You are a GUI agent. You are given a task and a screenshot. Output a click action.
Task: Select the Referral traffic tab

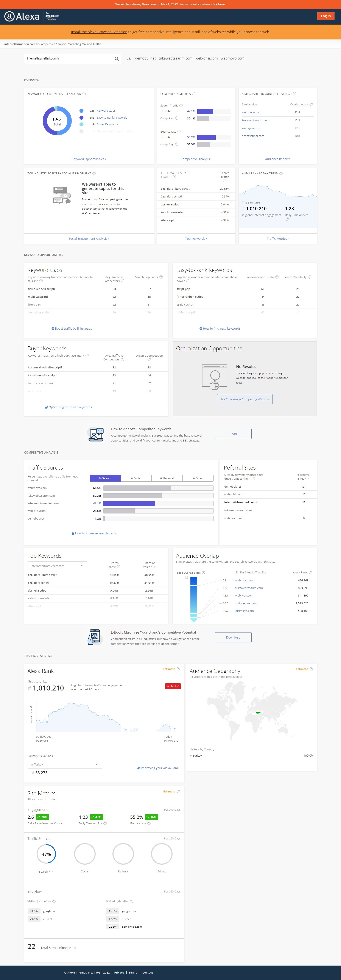tap(167, 478)
